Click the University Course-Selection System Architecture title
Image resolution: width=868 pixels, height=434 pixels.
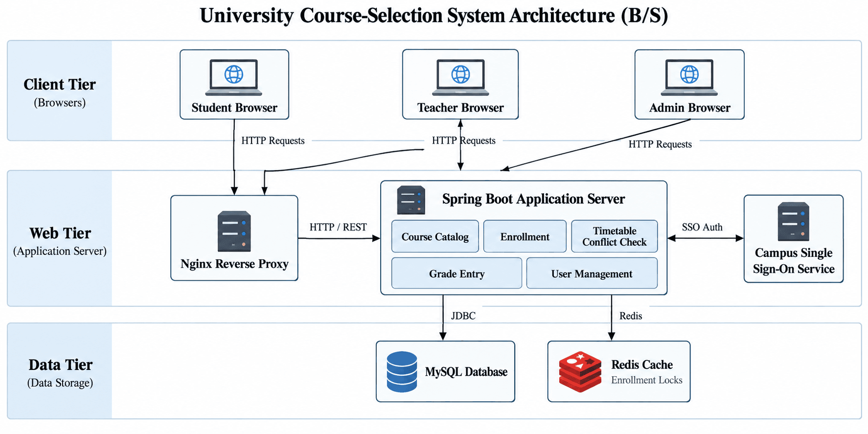pyautogui.click(x=434, y=16)
